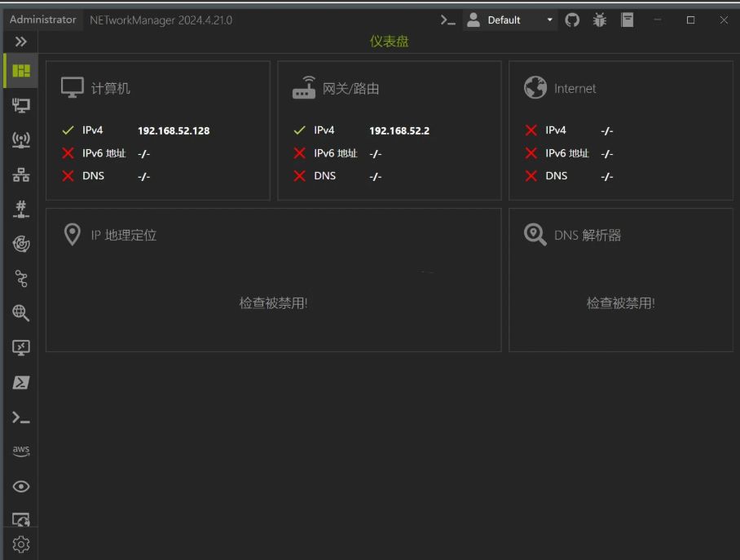Open the Remote Desktop tool

click(x=20, y=348)
